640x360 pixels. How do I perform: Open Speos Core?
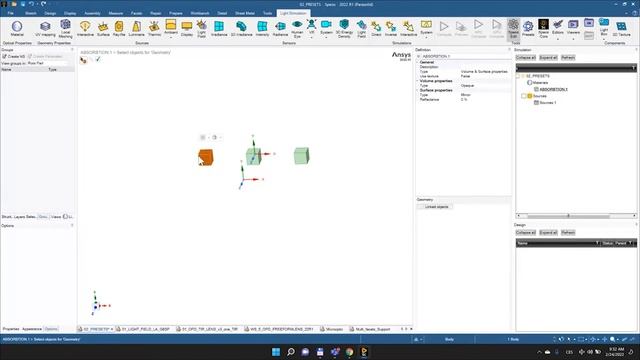coord(543,29)
